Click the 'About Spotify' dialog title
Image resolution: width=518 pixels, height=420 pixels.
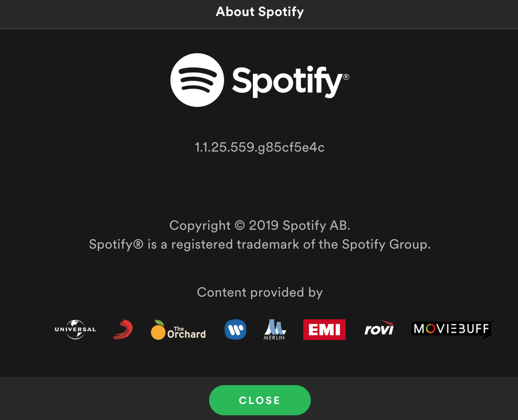259,12
